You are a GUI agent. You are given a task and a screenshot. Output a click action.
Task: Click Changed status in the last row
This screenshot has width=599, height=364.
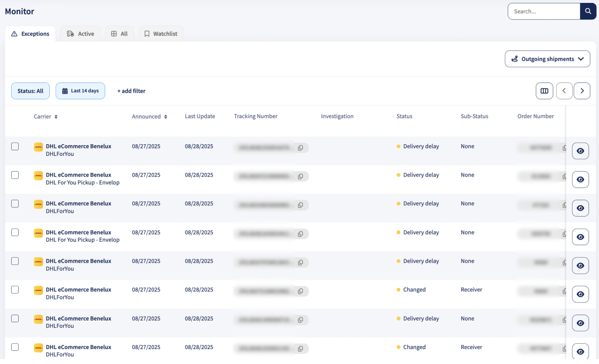point(414,347)
